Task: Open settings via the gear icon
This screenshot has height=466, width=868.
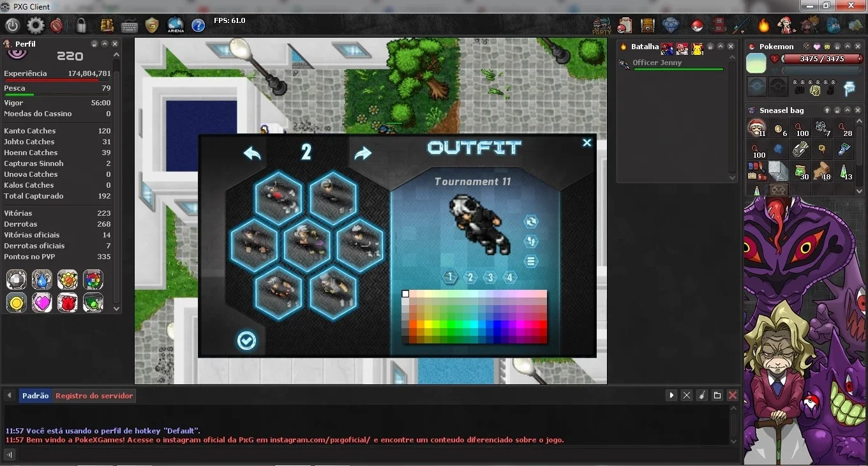Action: (x=35, y=26)
